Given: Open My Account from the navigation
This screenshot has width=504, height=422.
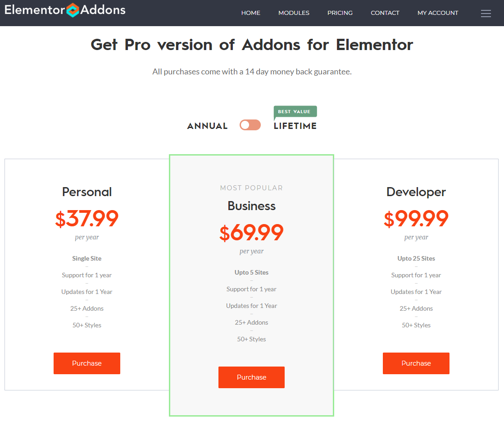Looking at the screenshot, I should point(437,13).
